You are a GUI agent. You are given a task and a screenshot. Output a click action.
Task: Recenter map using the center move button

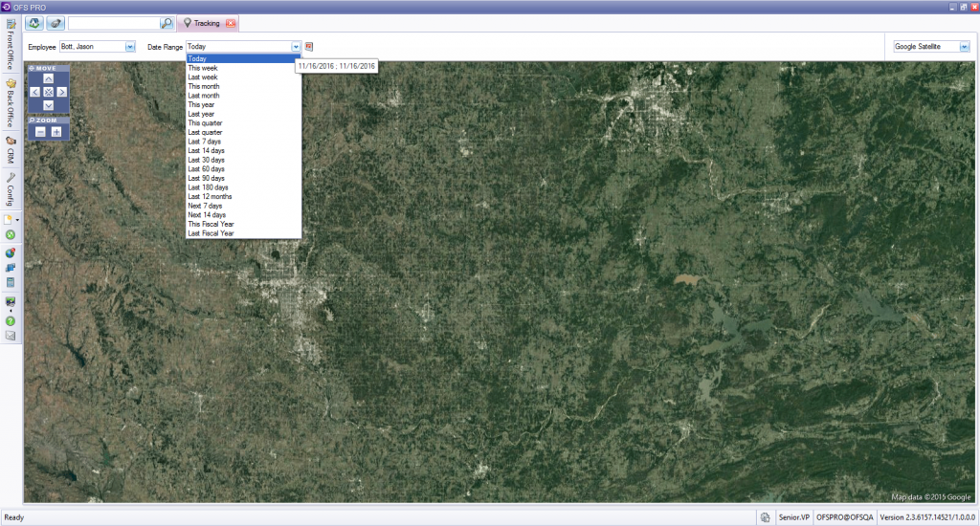click(x=48, y=92)
